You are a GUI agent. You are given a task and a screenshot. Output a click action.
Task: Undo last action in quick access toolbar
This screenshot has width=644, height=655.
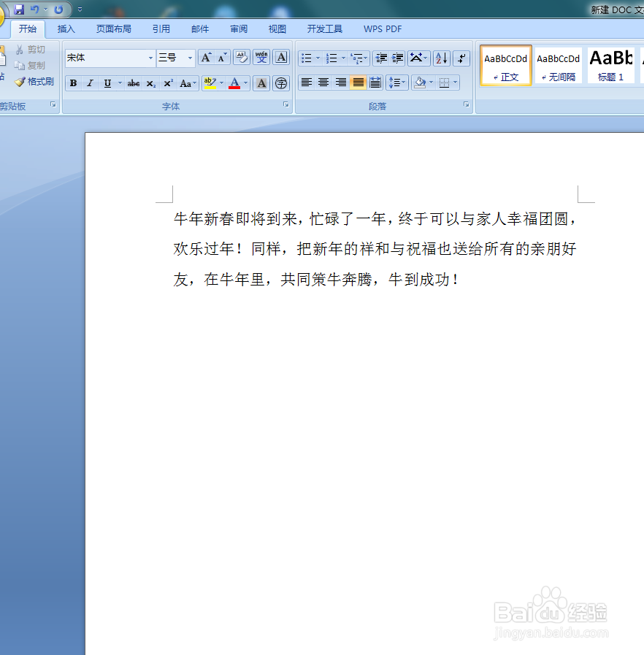(x=34, y=9)
